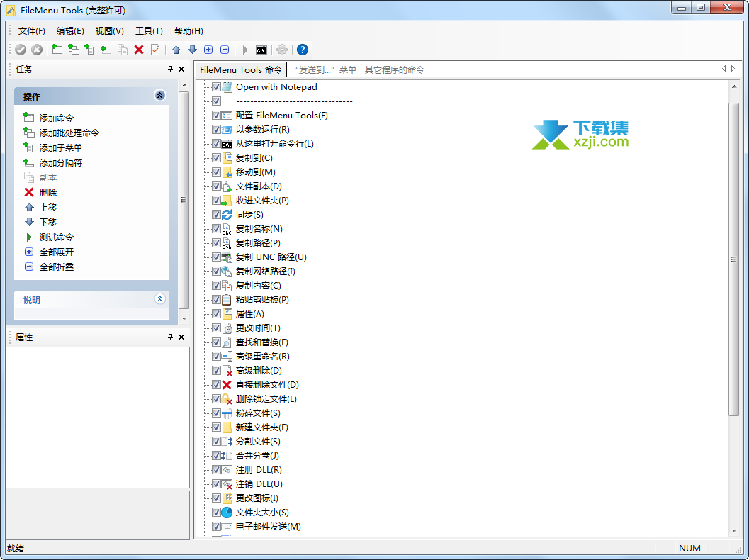
Task: Disable the 更改时间(T) checkbox
Action: [216, 328]
